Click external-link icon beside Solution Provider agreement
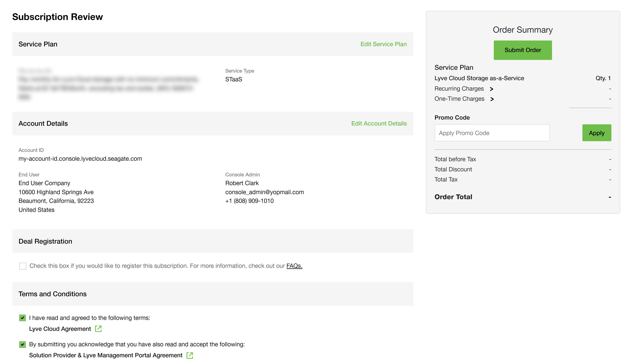Image resolution: width=628 pixels, height=364 pixels. 190,355
